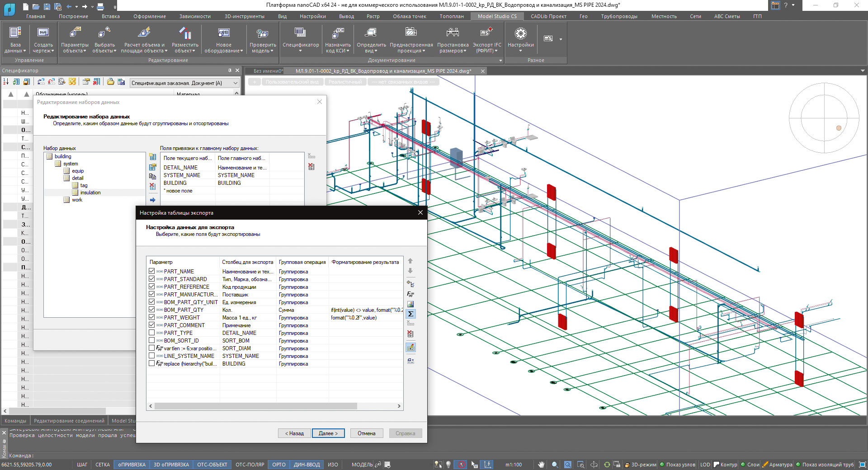Click the sigma group operation icon
Screen dimensions: 868x470
coord(410,314)
